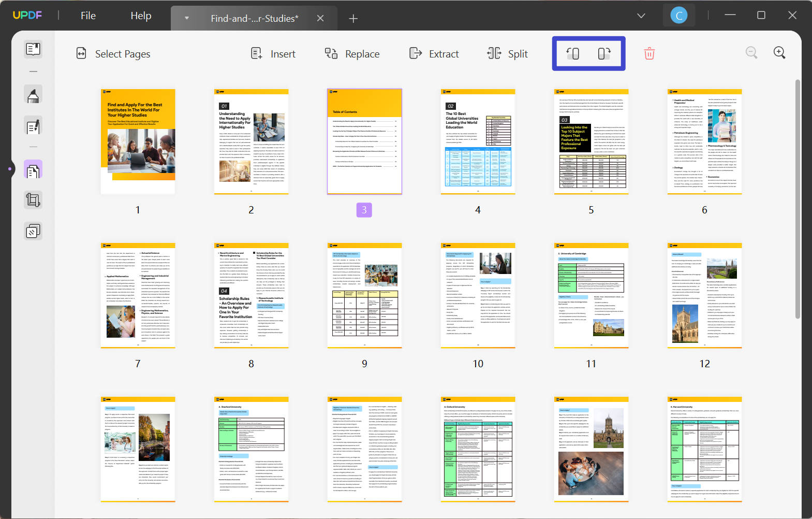
Task: Zoom in the thumbnails view
Action: coord(779,52)
